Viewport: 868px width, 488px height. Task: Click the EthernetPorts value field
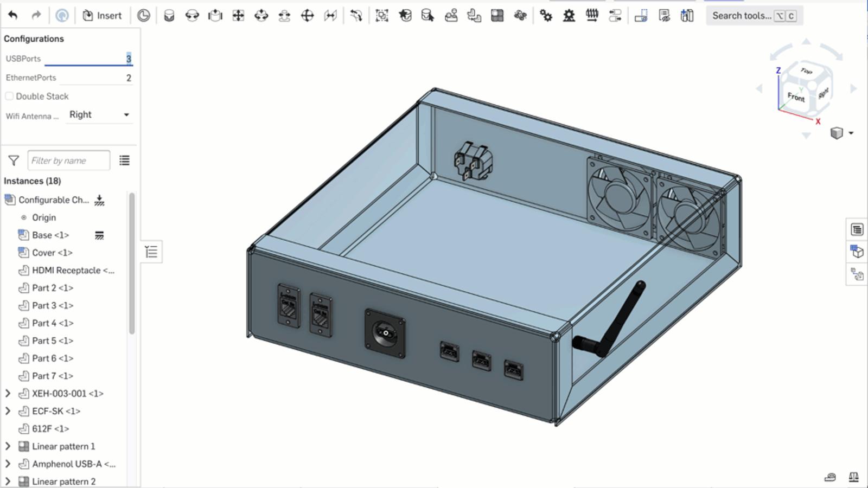tap(95, 78)
